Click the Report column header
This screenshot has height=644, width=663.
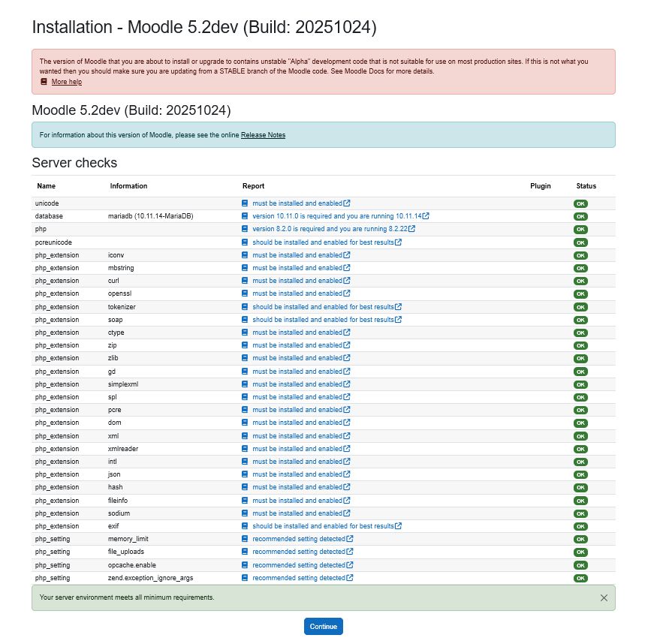[x=253, y=186]
